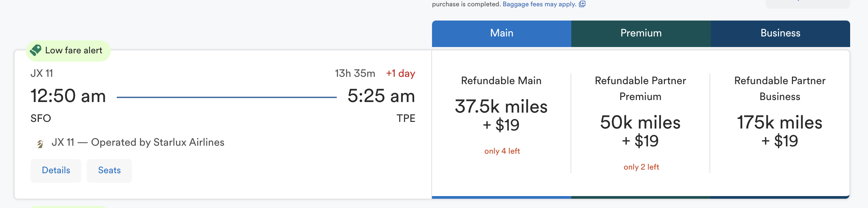The image size is (868, 208).
Task: Click the Low fare alert tag icon
Action: point(35,51)
